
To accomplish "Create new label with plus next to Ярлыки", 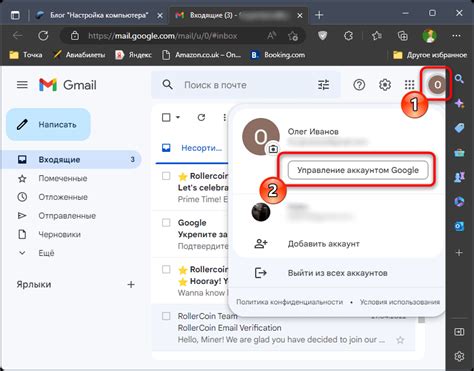I will tap(131, 284).
